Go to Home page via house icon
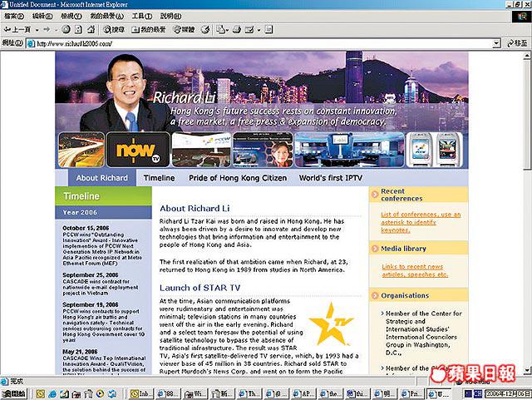532x400 pixels. tap(91, 29)
